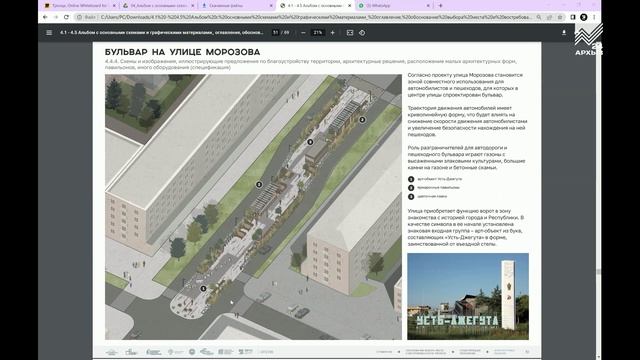
Task: Click the PDF page number field
Action: pos(276,33)
